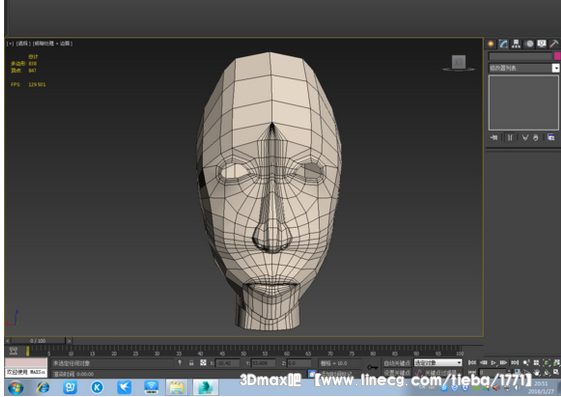Open the Utilities hammer tab
561x397 pixels.
[554, 44]
